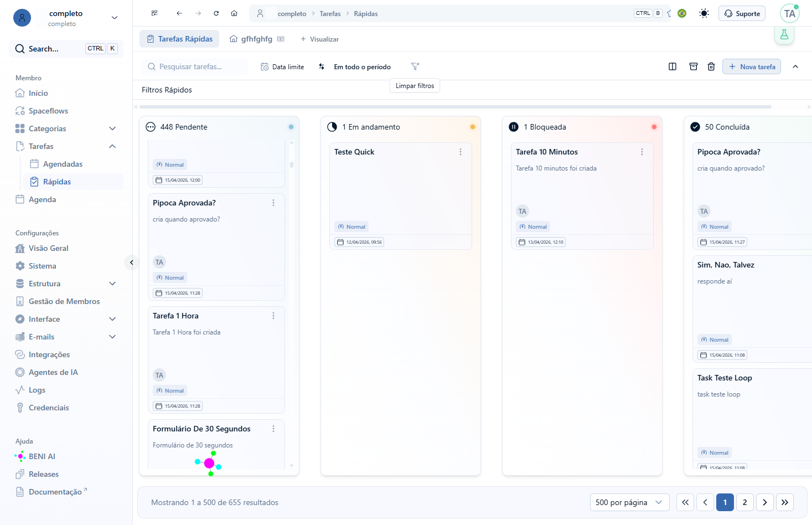
Task: Open options menu on Tarefa 1 Hora card
Action: click(273, 316)
